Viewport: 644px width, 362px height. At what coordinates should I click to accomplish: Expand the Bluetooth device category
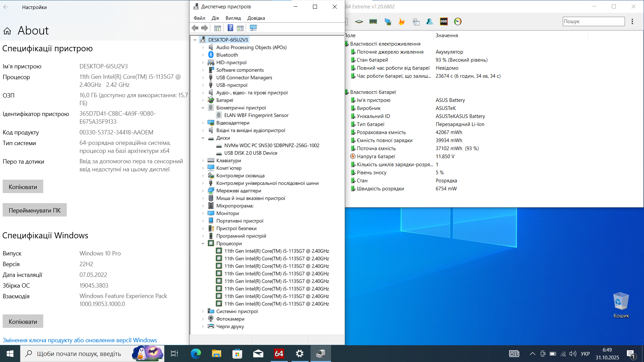point(203,55)
